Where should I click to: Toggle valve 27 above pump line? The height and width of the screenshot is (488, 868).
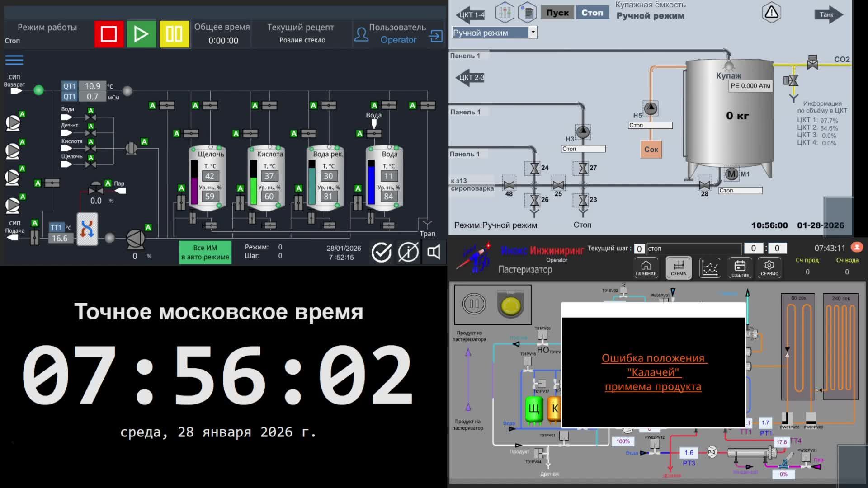coord(583,168)
